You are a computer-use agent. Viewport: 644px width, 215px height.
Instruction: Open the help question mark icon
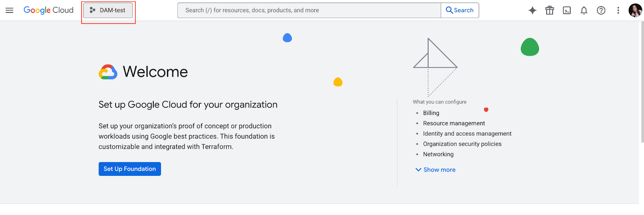(601, 10)
